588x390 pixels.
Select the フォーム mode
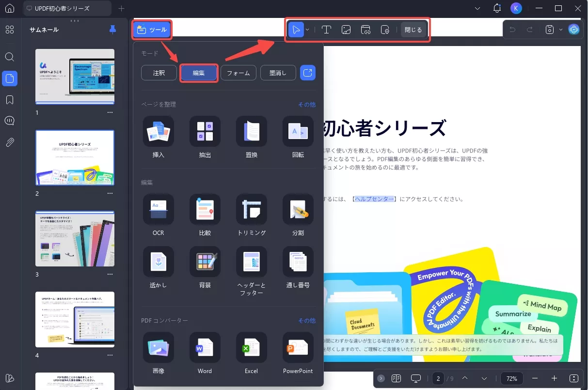tap(238, 73)
